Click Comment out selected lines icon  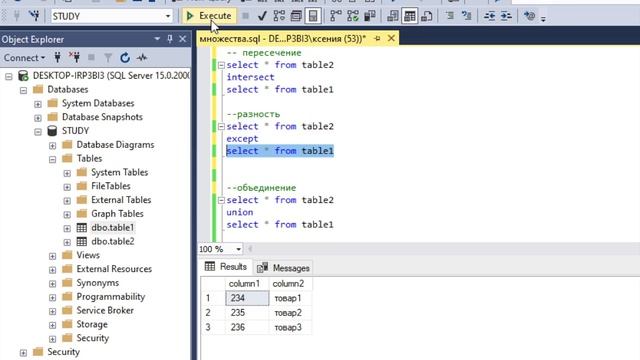(449, 16)
